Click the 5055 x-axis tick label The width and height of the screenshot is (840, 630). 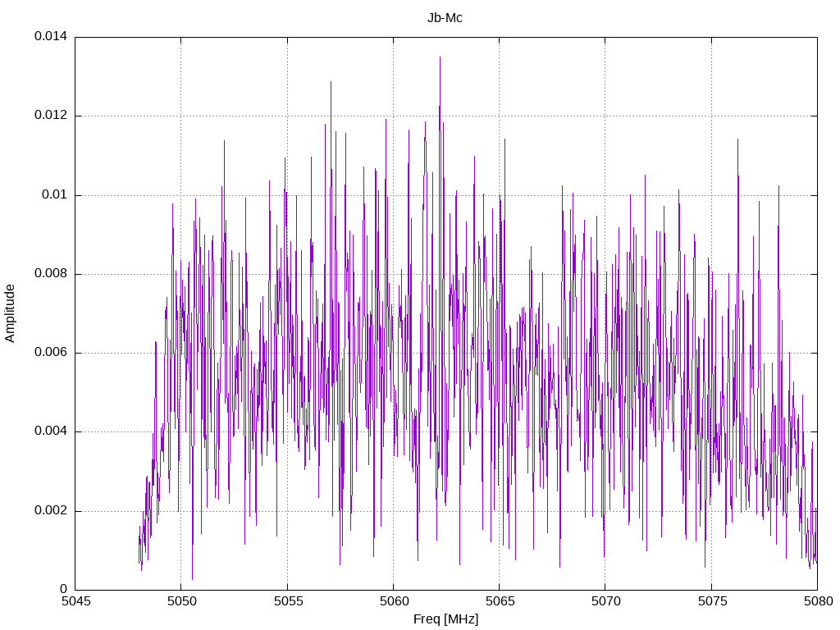coord(288,601)
